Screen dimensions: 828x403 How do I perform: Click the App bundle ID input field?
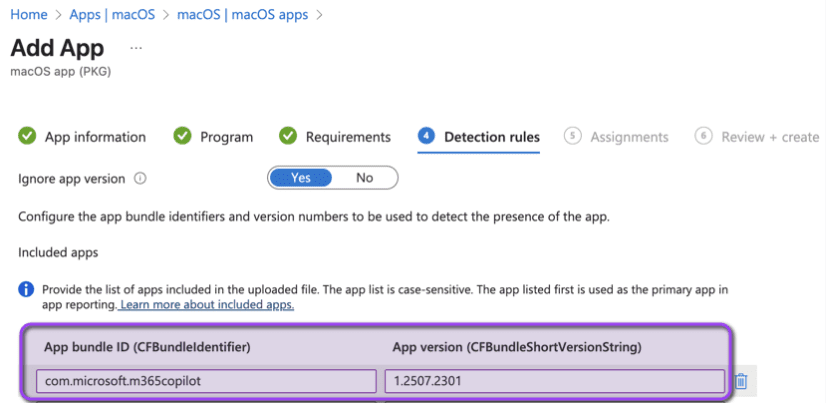click(x=207, y=381)
